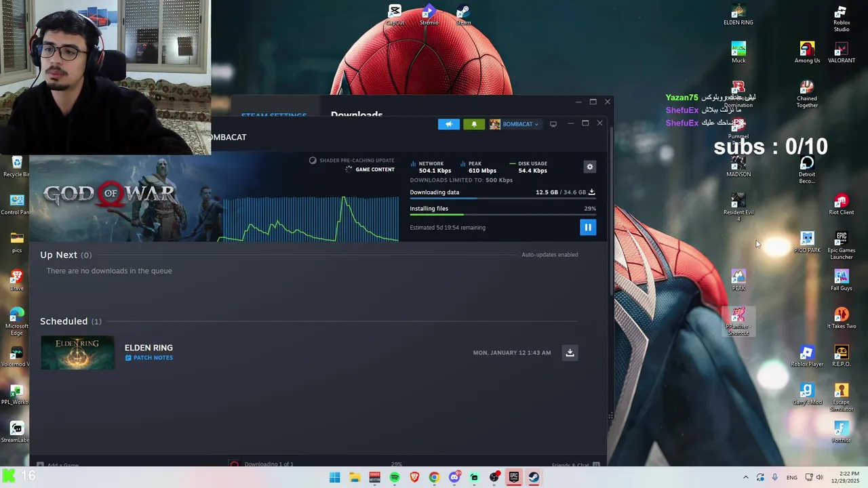868x488 pixels.
Task: Click Auto-updates enabled text
Action: tap(550, 255)
